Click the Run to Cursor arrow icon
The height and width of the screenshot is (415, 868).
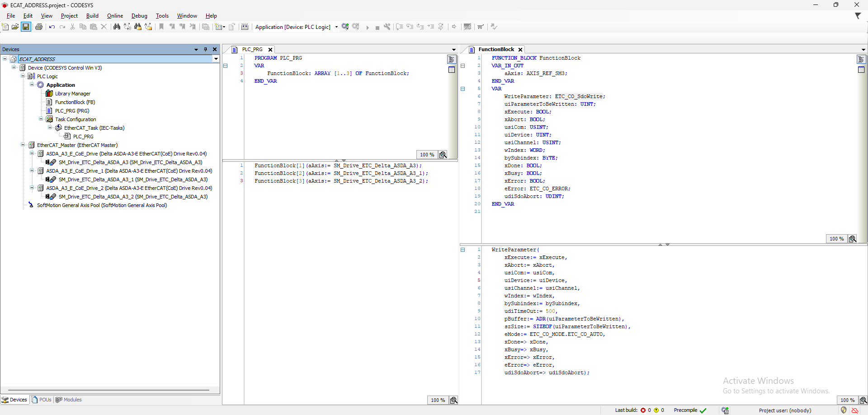tap(431, 27)
